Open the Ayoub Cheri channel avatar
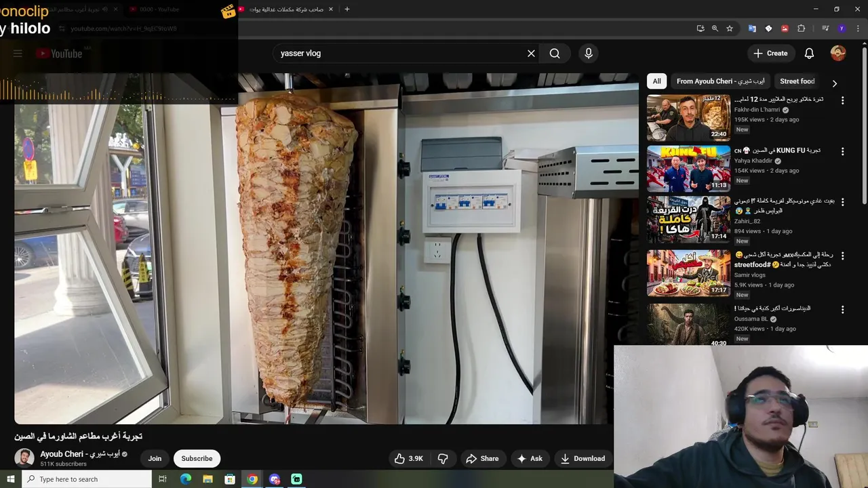The width and height of the screenshot is (868, 488). [24, 458]
